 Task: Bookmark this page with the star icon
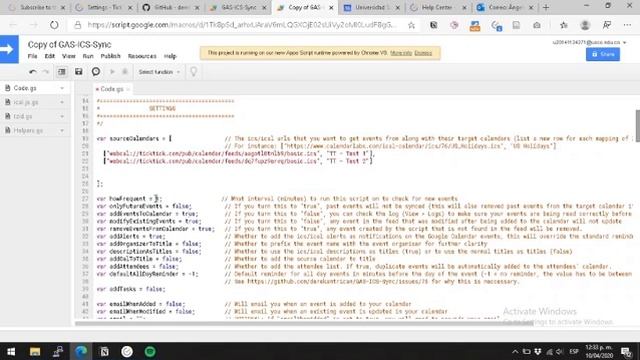tap(411, 25)
